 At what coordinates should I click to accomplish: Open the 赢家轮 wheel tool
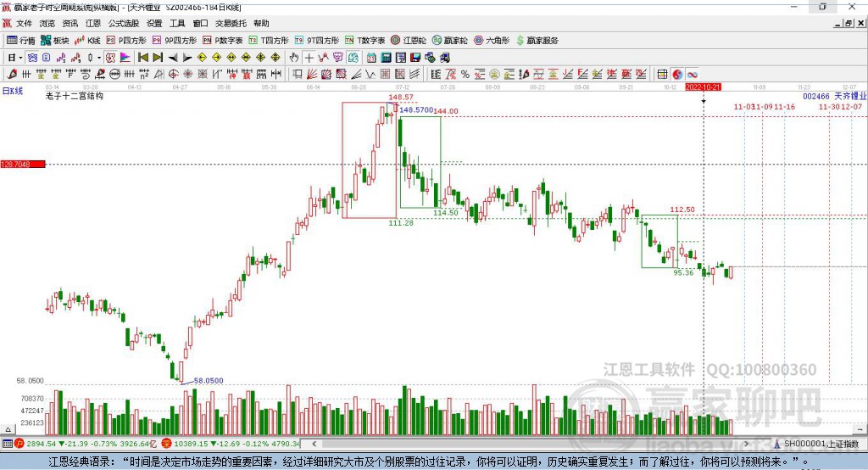click(449, 41)
